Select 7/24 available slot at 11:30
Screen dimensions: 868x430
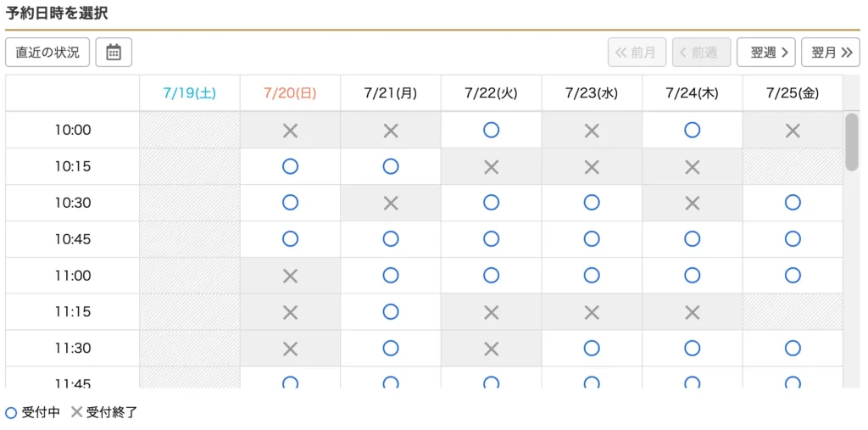coord(692,348)
